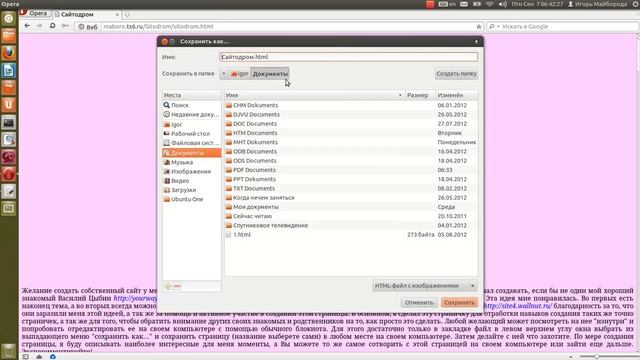The image size is (640, 360).
Task: Click the file name input field
Action: tap(349, 57)
